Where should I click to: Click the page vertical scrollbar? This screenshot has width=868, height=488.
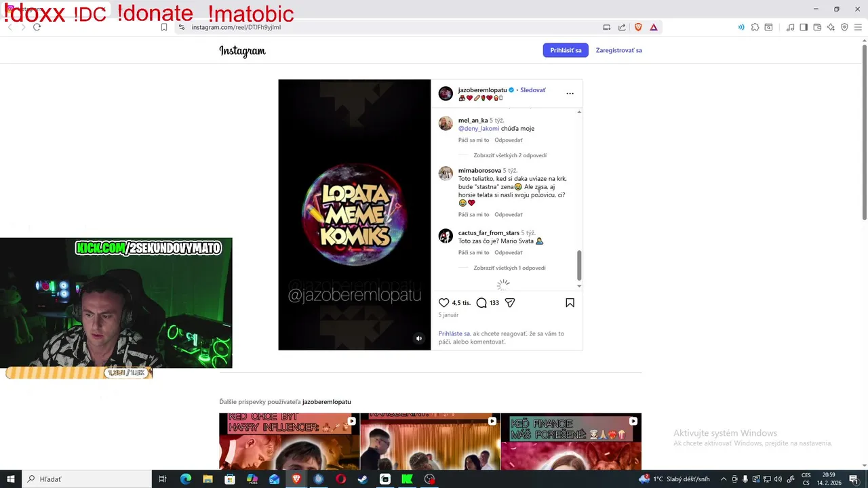864,131
